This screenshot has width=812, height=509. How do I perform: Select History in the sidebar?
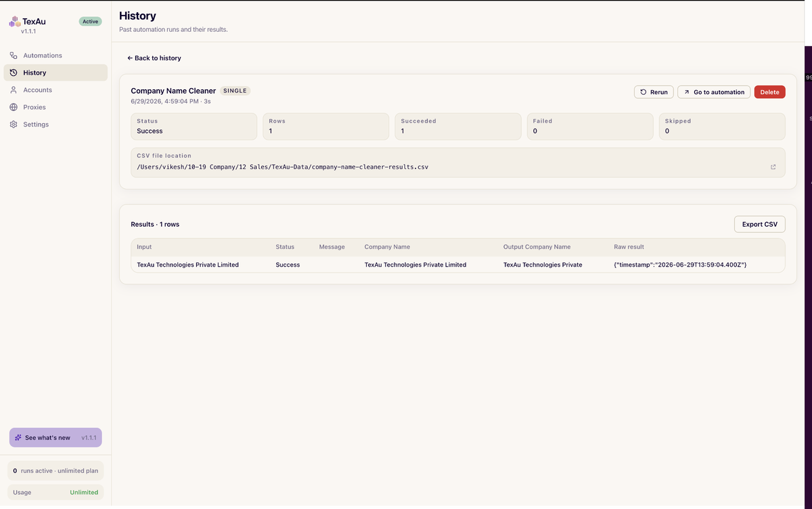tap(55, 72)
